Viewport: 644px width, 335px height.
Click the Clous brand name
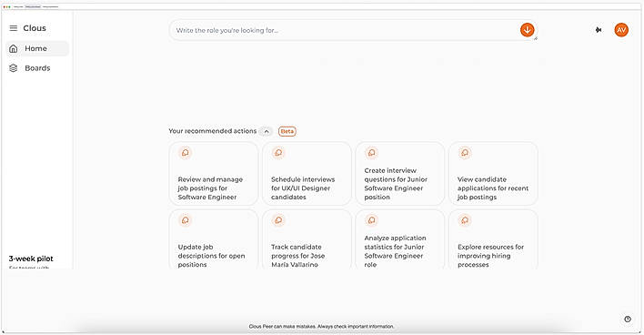point(35,28)
